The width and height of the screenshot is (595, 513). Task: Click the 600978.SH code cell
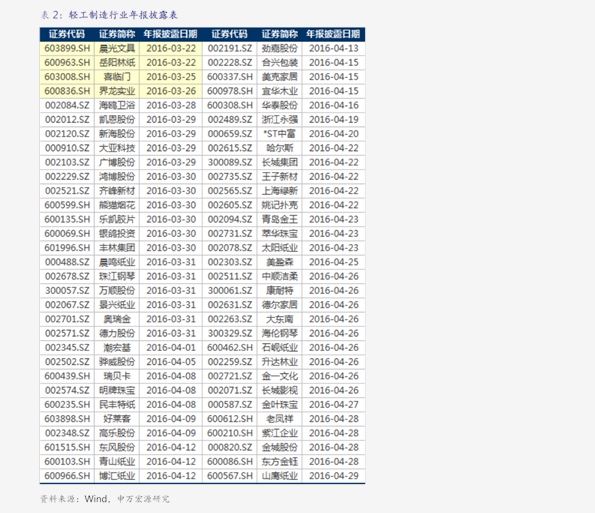tap(230, 91)
